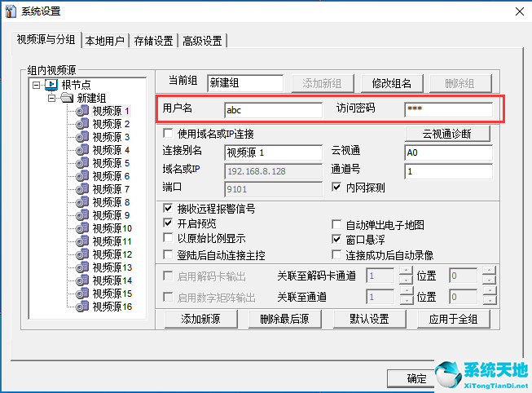Select 视频源16 label in tree
Image resolution: width=532 pixels, height=393 pixels.
tap(112, 307)
